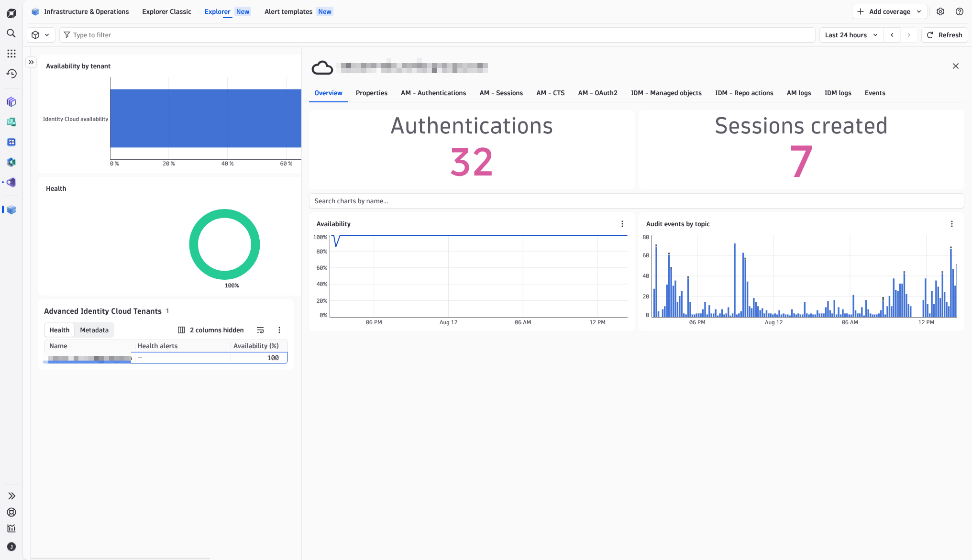Open the entity type cube dropdown
This screenshot has width=972, height=560.
[41, 35]
